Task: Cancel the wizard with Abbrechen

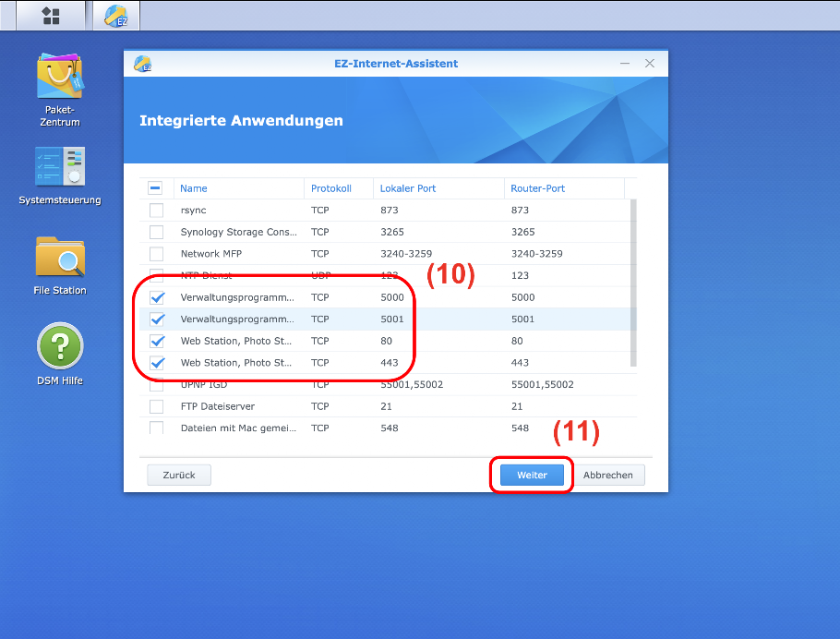Action: tap(607, 475)
